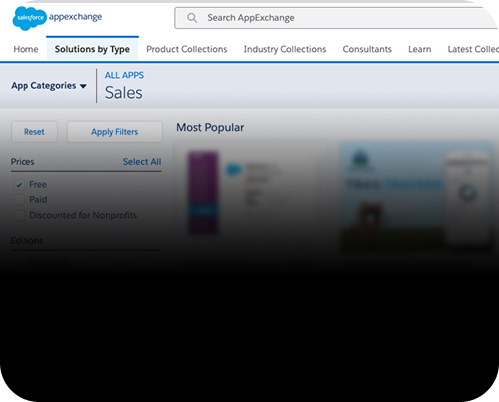Viewport: 499px width, 402px height.
Task: Check the Paid price checkbox
Action: [x=19, y=200]
